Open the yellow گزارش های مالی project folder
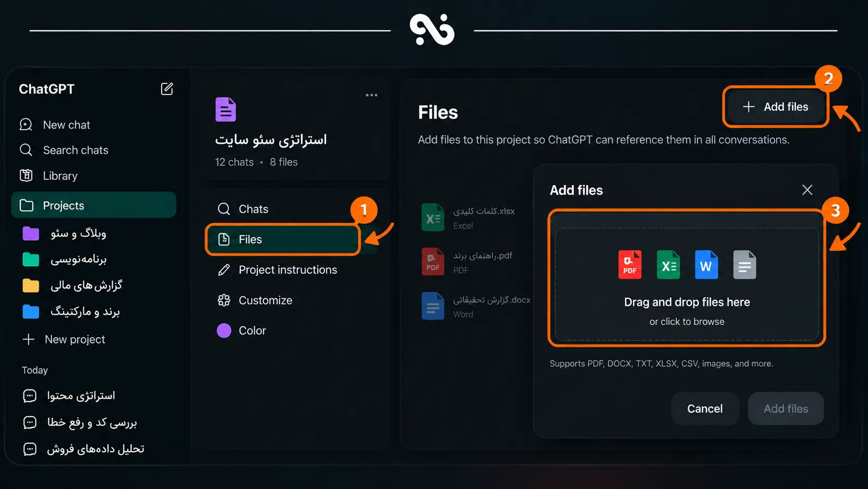The width and height of the screenshot is (868, 489). [x=72, y=285]
